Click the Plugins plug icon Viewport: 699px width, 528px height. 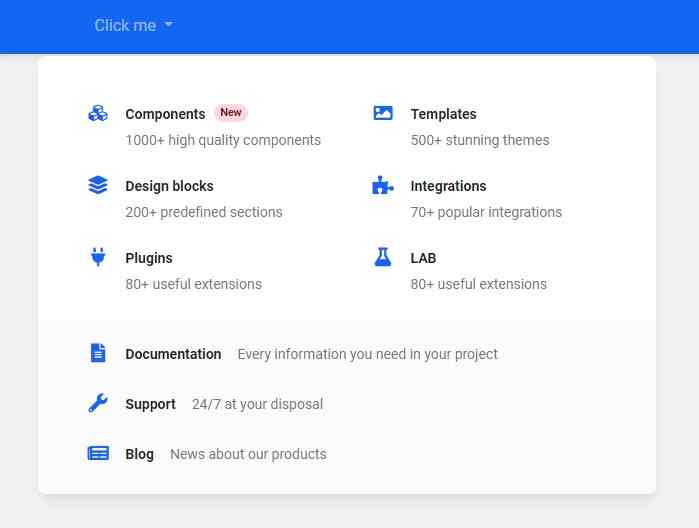tap(98, 257)
